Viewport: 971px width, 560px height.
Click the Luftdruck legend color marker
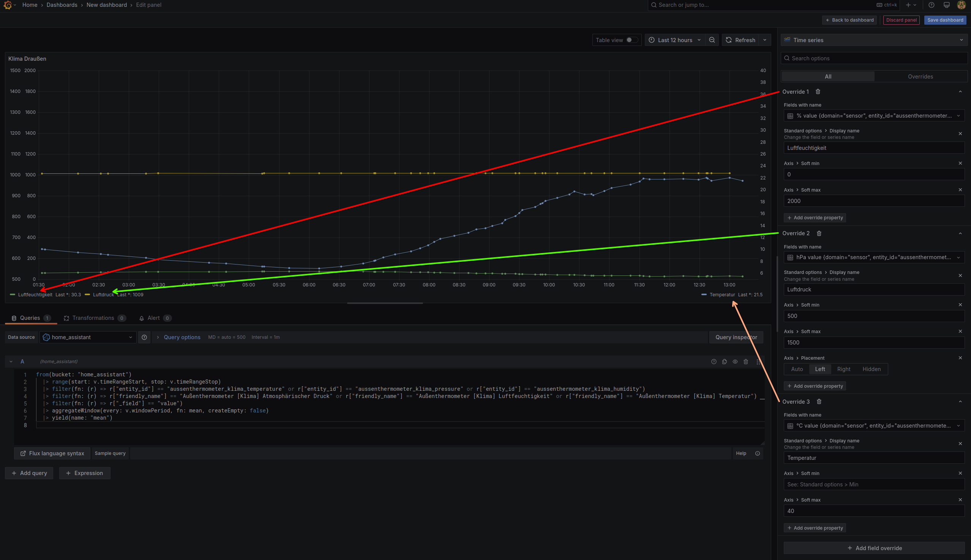[x=88, y=294]
